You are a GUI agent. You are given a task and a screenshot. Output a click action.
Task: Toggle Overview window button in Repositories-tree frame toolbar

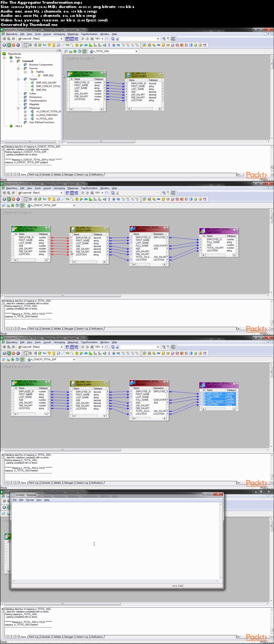point(77,39)
